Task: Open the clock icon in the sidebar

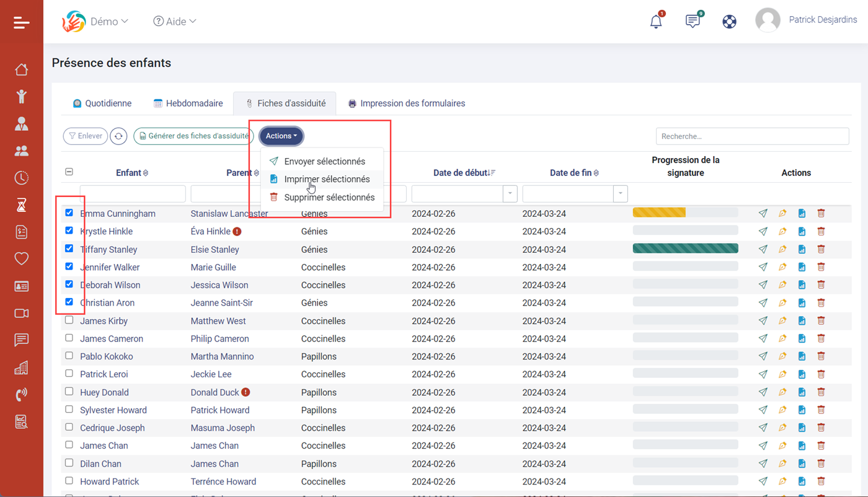Action: coord(22,178)
